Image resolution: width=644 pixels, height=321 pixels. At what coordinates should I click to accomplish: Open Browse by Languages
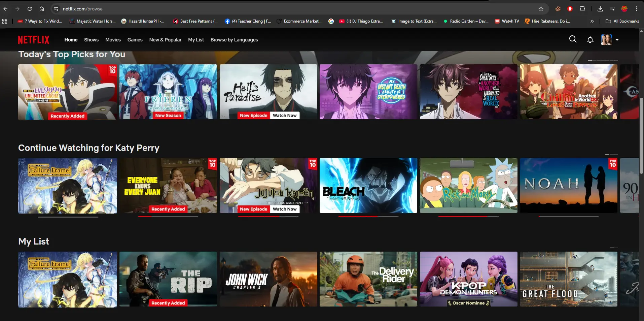[234, 40]
